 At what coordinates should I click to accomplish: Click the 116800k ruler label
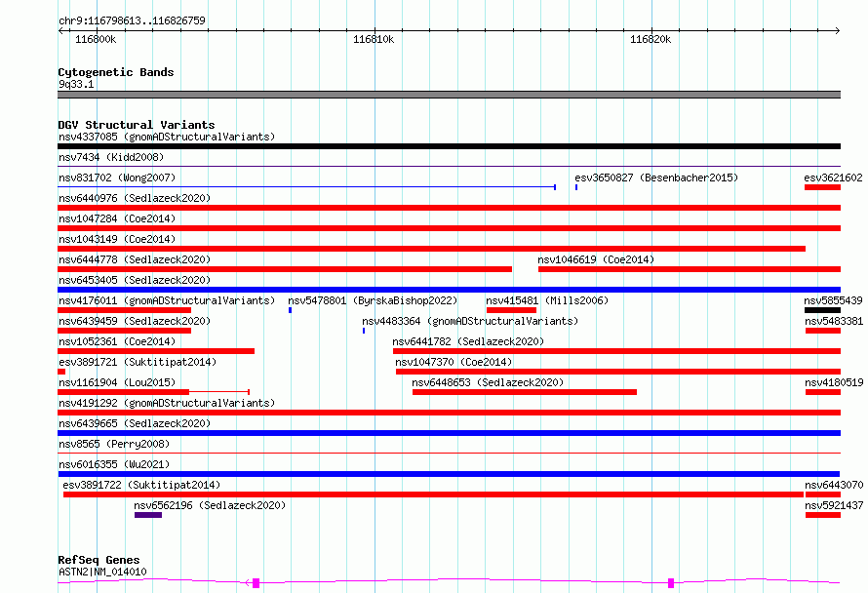point(96,39)
